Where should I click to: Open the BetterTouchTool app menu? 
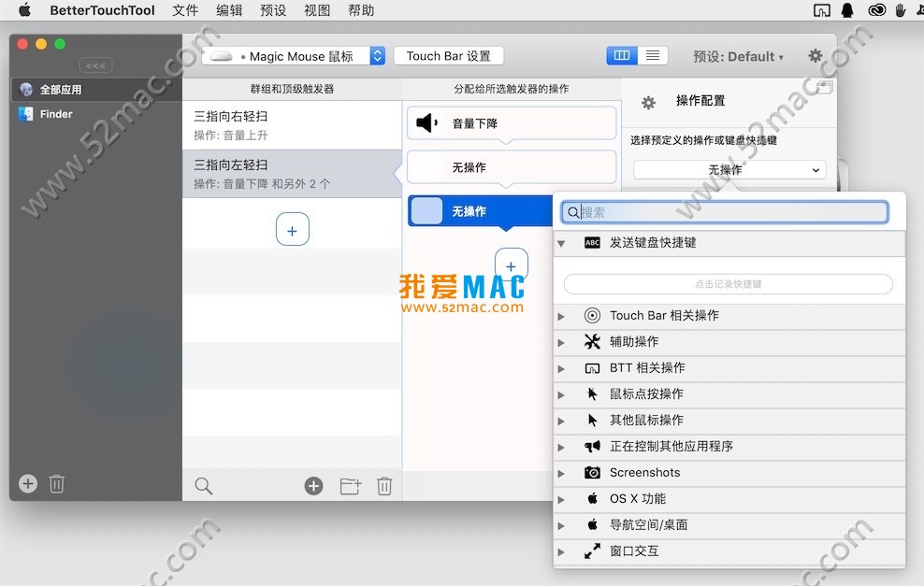pos(102,10)
